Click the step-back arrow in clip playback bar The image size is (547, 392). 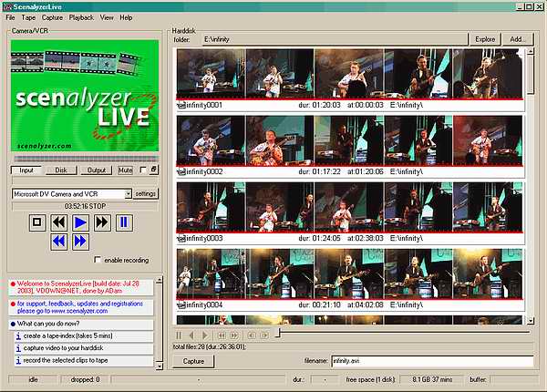tap(191, 335)
